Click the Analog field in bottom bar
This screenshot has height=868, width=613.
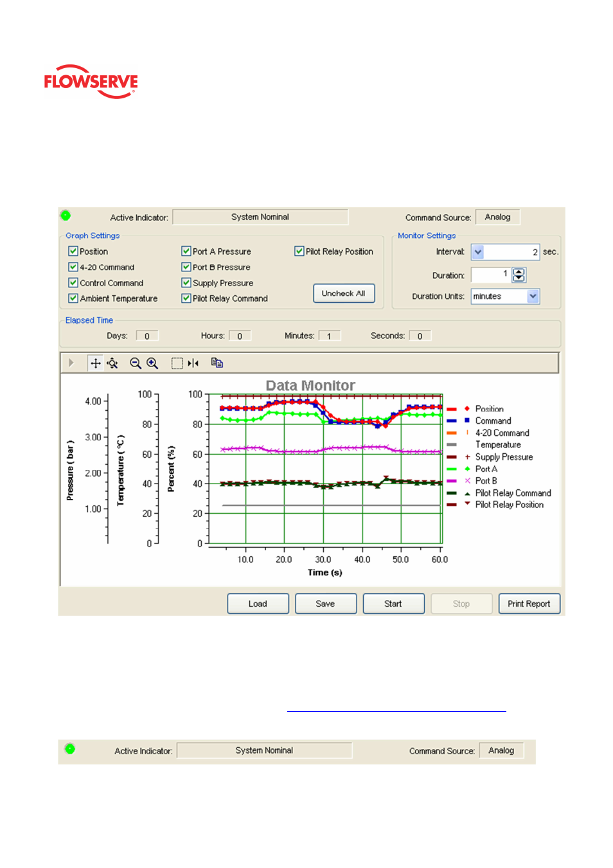[501, 750]
